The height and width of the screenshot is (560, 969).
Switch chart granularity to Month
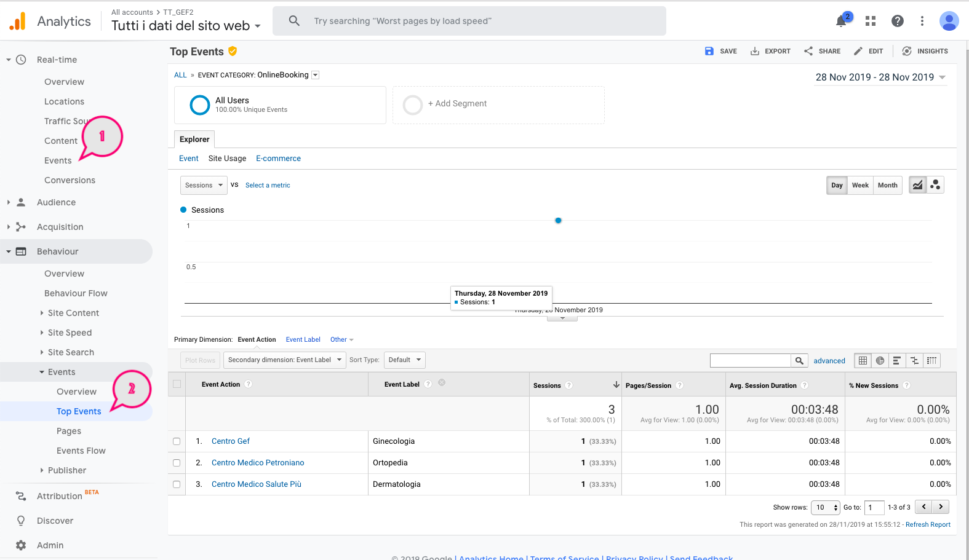point(887,185)
